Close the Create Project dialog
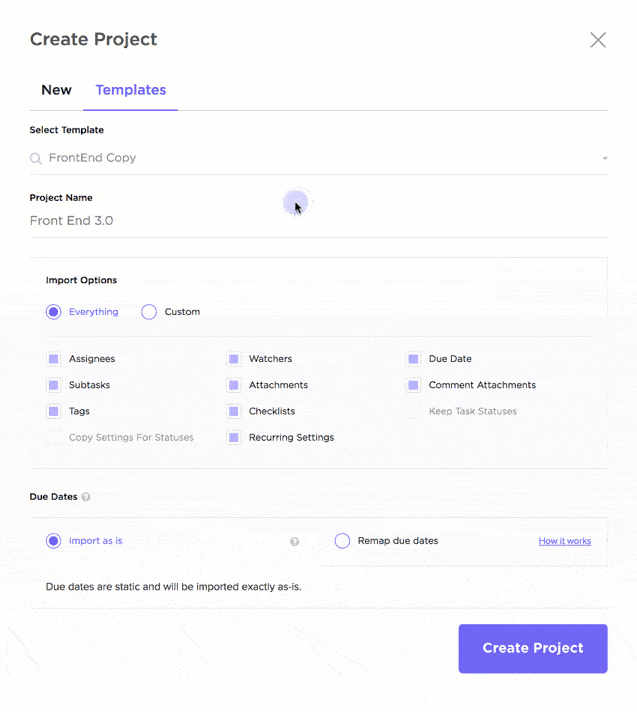Screen dimensions: 637x712 click(597, 40)
